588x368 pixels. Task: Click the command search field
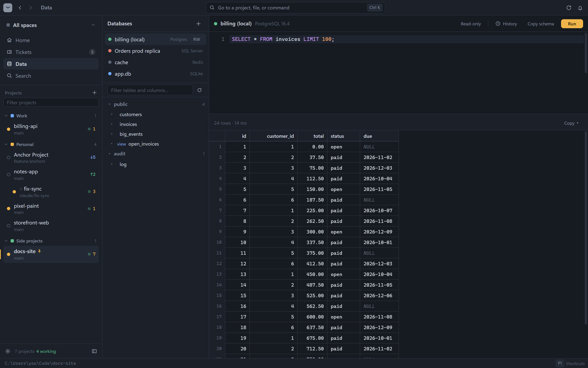[x=295, y=8]
